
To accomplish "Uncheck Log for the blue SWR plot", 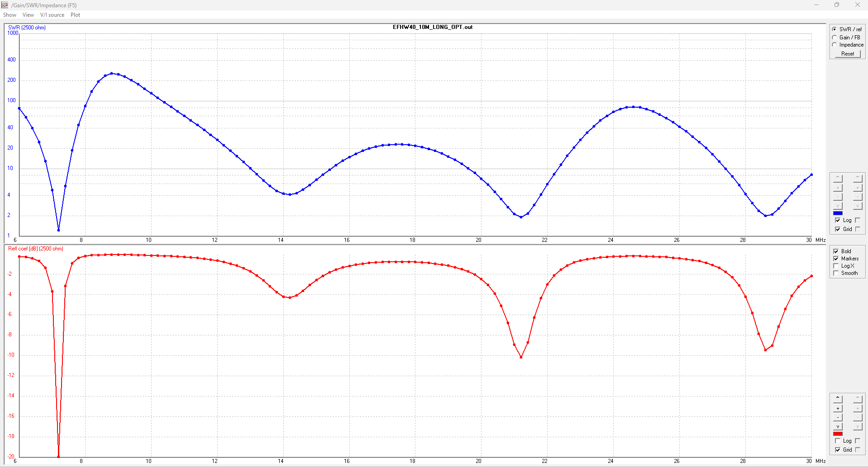I will click(x=838, y=220).
